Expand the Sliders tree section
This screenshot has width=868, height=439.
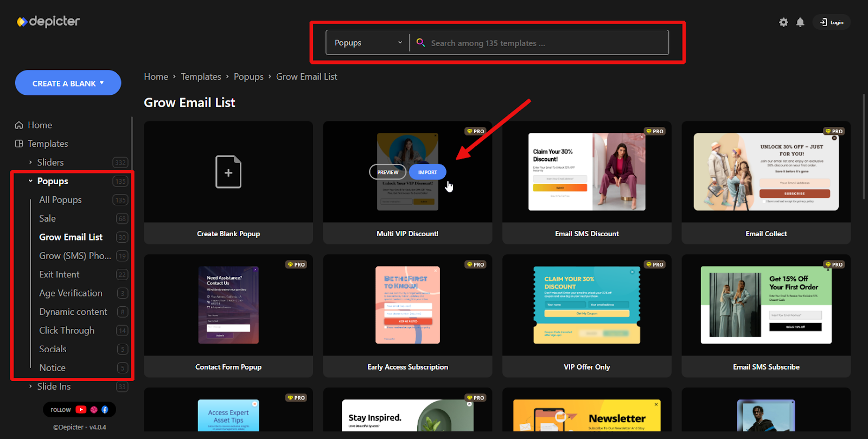click(30, 162)
